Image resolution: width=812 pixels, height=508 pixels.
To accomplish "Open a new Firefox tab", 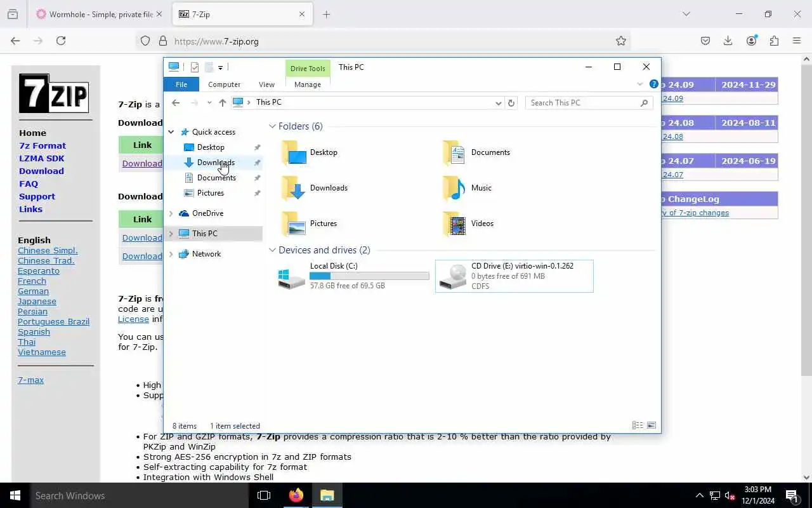I will click(326, 14).
